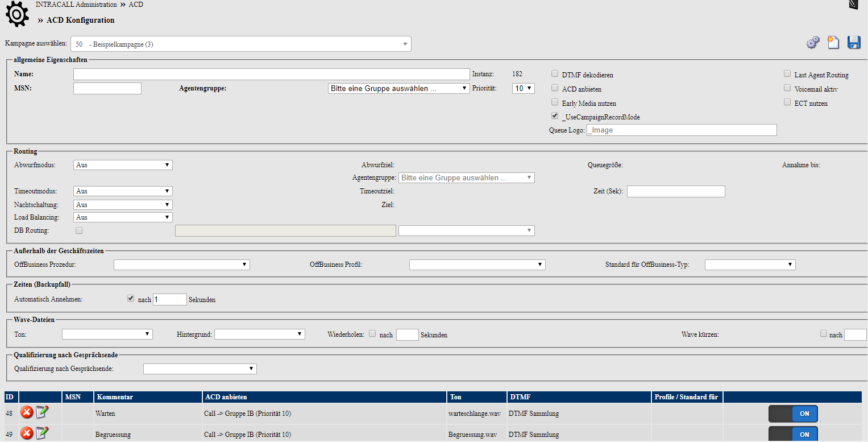Viewport: 868px width, 442px height.
Task: Enable Early Media nutzen
Action: tap(555, 102)
